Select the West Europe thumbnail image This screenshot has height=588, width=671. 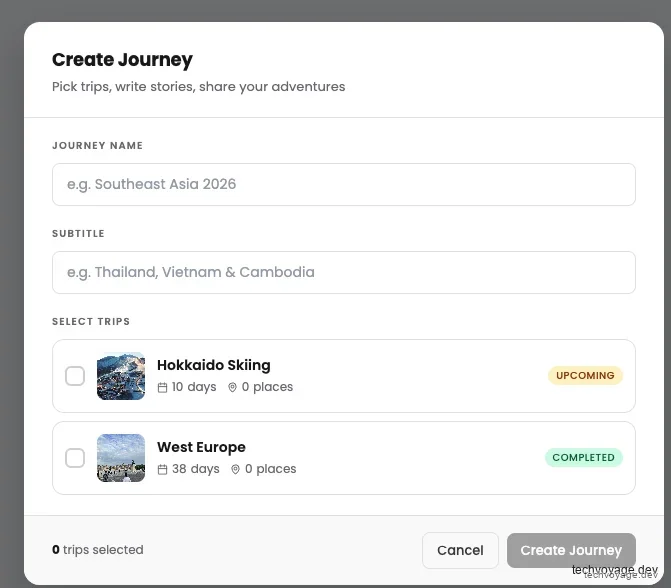(x=121, y=458)
